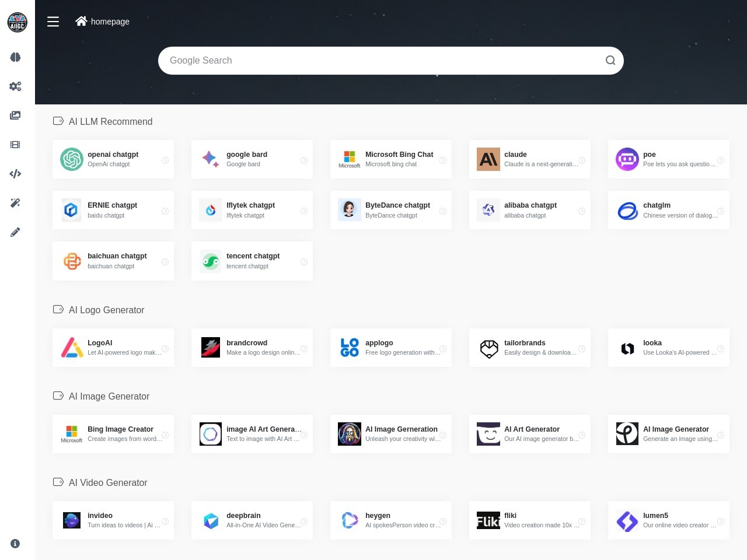Screen dimensions: 747x560
Task: Open the AI Art Generator card
Action: point(530,434)
